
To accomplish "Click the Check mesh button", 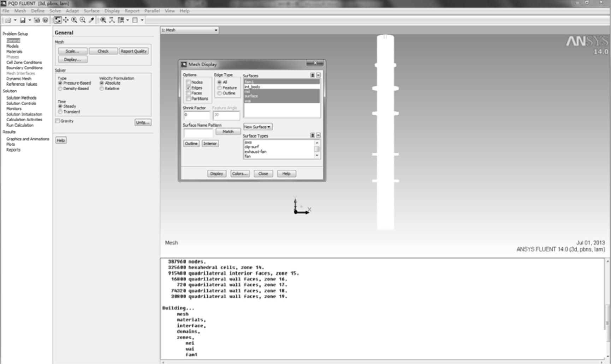I will (103, 51).
